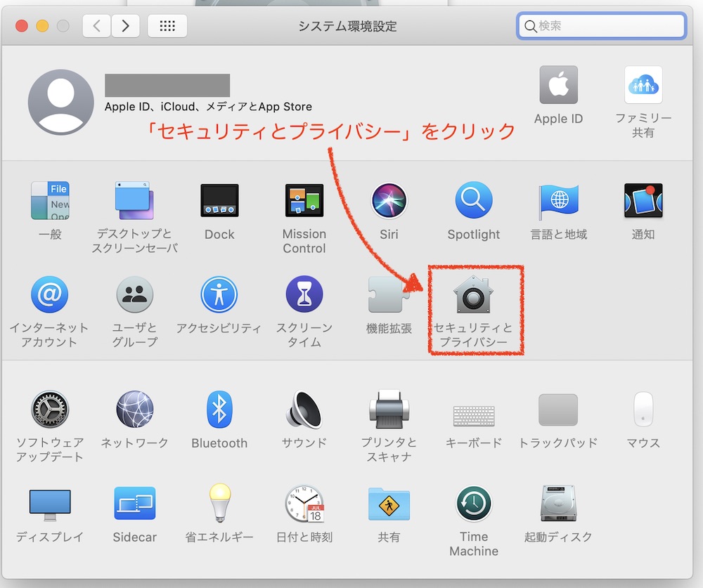Viewport: 703px width, 588px height.
Task: Close the システム環境設定 window
Action: click(x=22, y=26)
